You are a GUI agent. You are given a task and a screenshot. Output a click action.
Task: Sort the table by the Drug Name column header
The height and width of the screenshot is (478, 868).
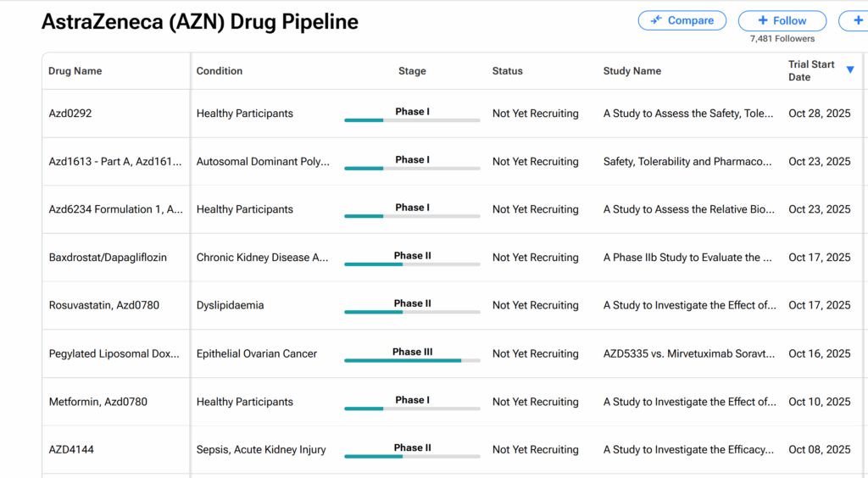tap(75, 71)
